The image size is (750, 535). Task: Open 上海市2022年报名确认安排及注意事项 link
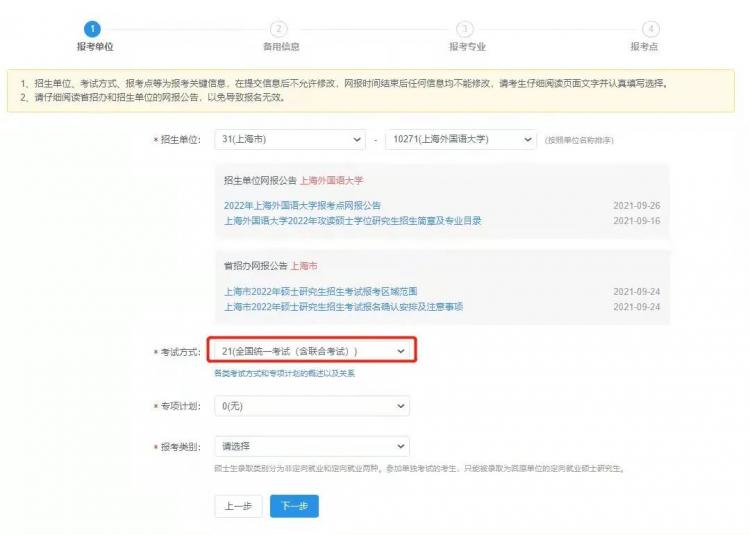[x=343, y=306]
